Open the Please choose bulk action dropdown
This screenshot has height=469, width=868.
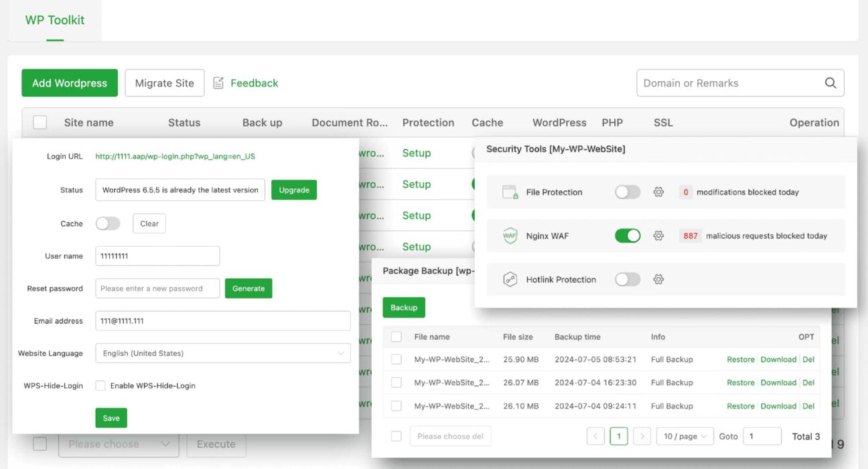119,444
